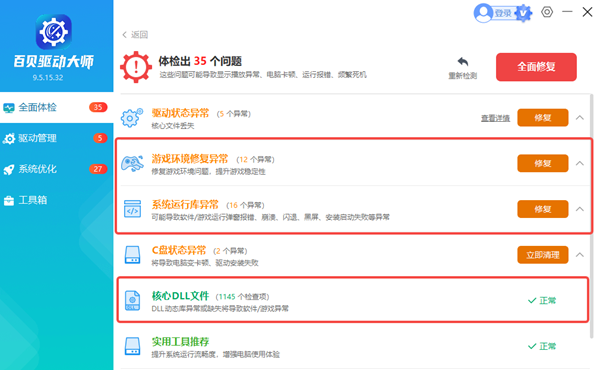Click the 实用工具推荐 drive icon
The height and width of the screenshot is (370, 600).
click(x=132, y=346)
